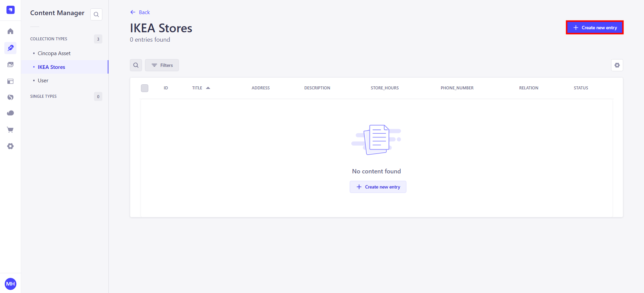Select the IKEA Stores collection type

pyautogui.click(x=51, y=67)
